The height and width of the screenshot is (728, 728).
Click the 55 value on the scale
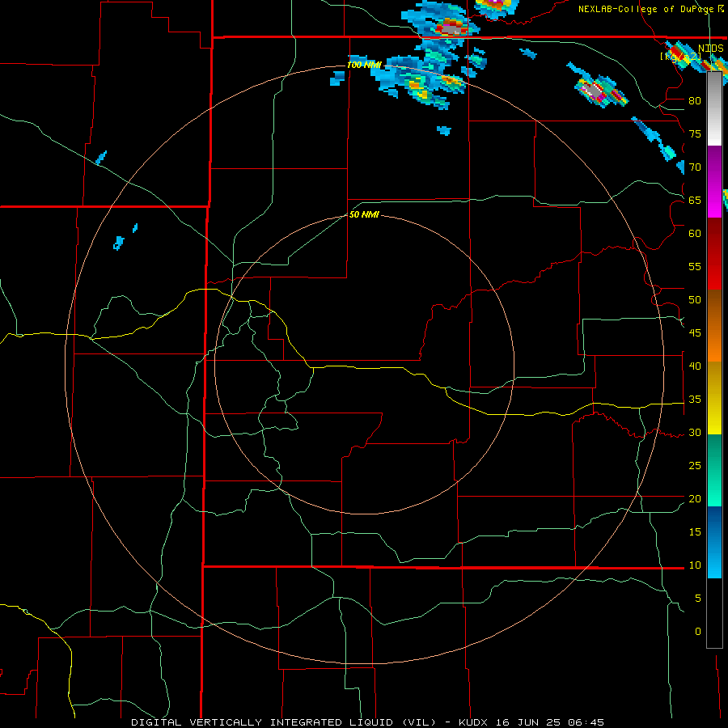695,266
